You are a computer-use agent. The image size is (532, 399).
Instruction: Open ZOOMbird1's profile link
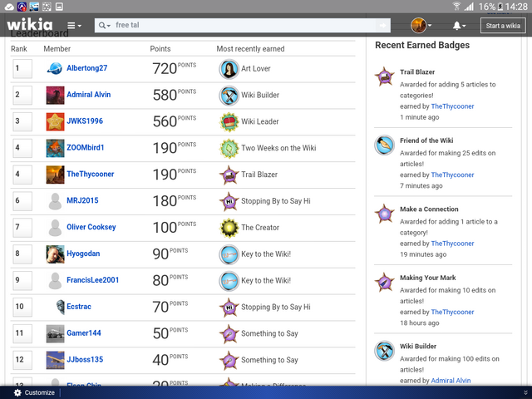pos(85,147)
